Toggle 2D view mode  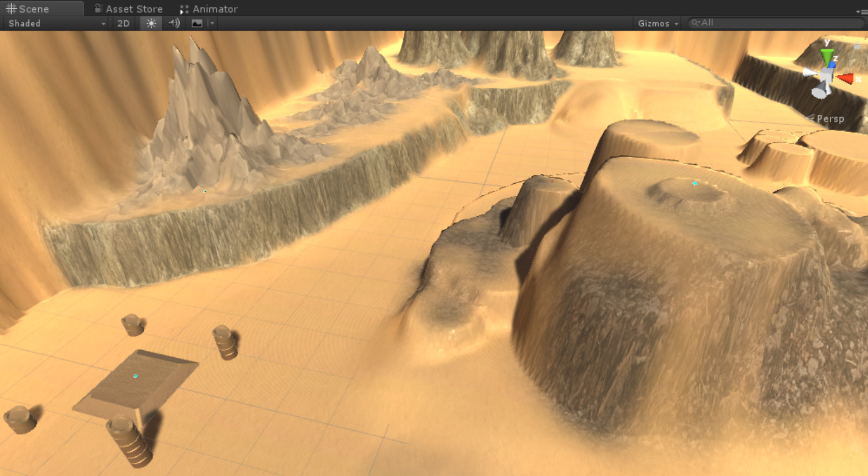point(123,23)
